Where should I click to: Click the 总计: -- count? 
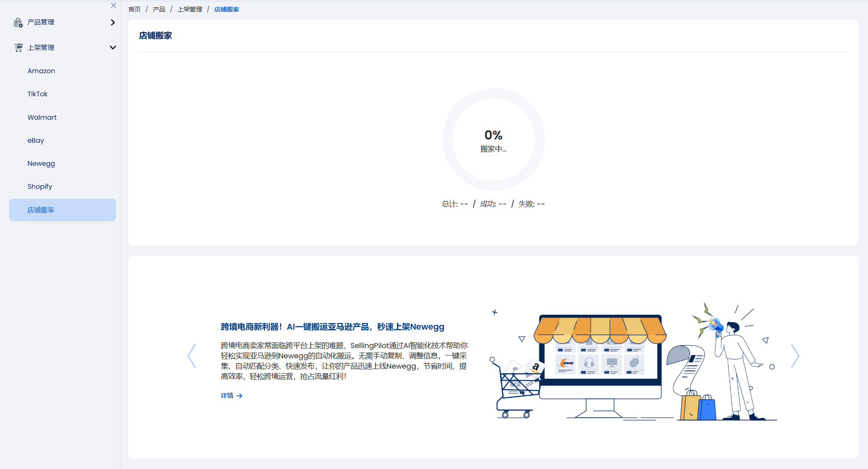tap(455, 204)
